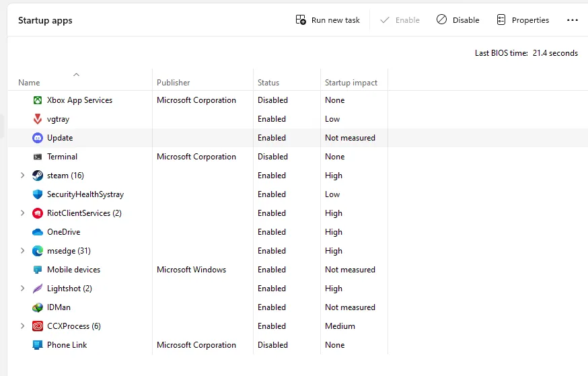The width and height of the screenshot is (588, 376).
Task: Sort by the Publisher column header
Action: pos(174,83)
